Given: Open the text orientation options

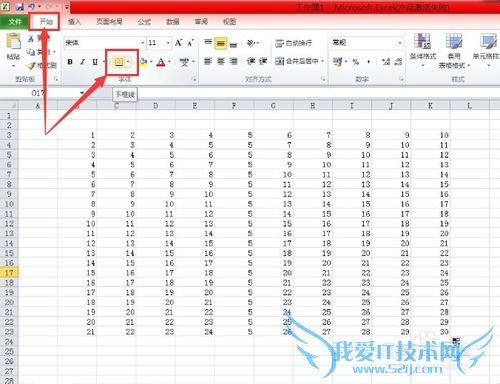Looking at the screenshot, I should pos(251,43).
